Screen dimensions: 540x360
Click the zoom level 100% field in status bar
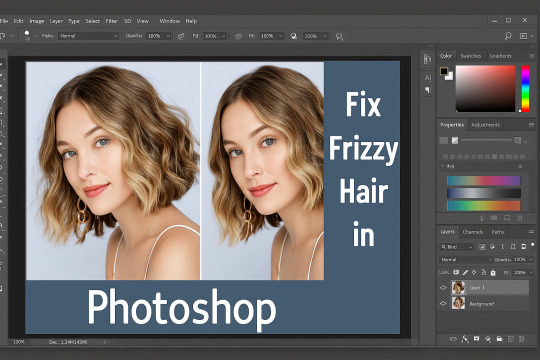coord(19,342)
